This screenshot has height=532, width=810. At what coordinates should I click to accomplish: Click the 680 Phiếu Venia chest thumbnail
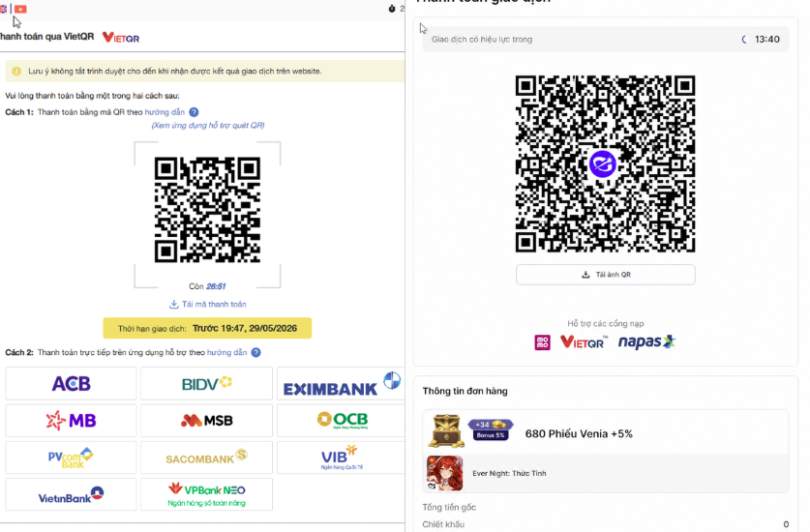(x=446, y=430)
